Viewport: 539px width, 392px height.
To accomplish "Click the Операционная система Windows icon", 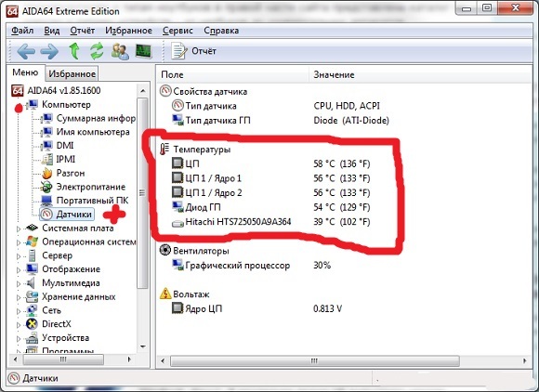I will coord(32,242).
